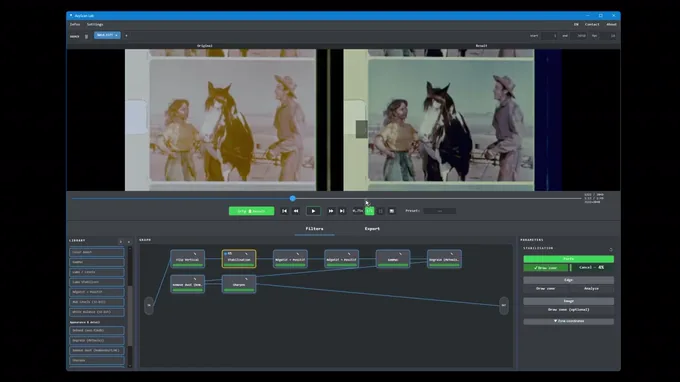Reset Stabilisation parameters with the circular icon
The image size is (680, 382).
(x=611, y=249)
